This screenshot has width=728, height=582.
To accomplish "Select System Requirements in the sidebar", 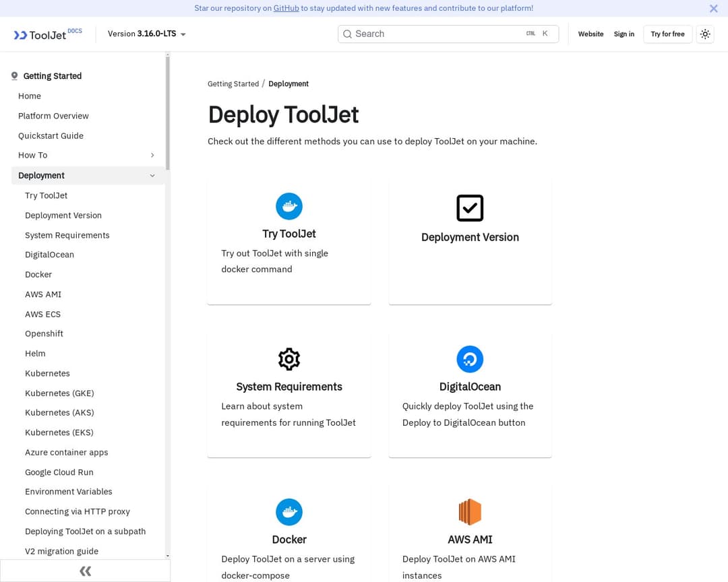I will [67, 235].
